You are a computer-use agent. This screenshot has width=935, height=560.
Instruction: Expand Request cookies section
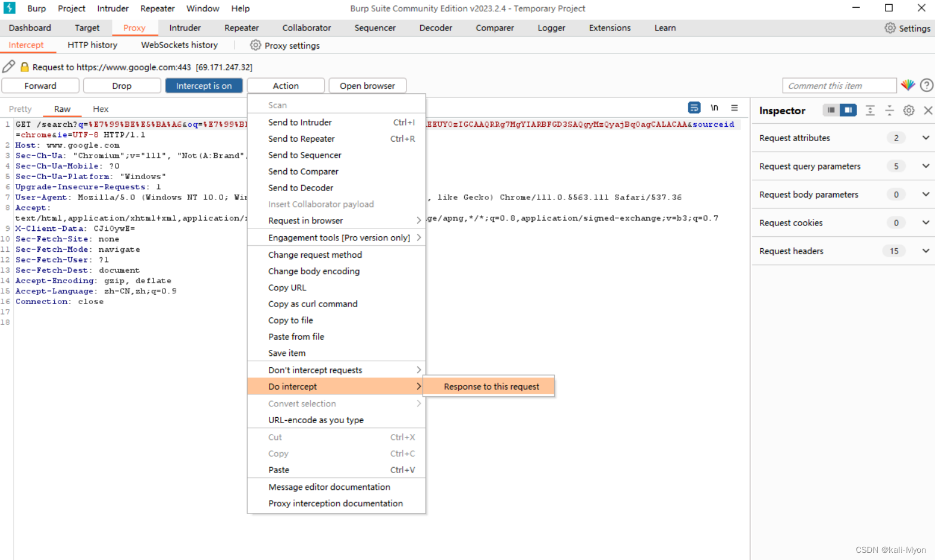[x=925, y=223]
